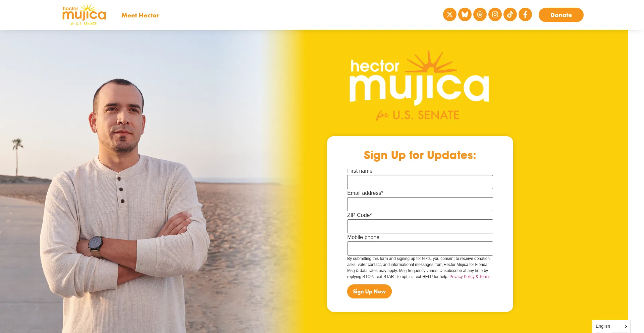This screenshot has width=644, height=333.
Task: Click the Sign Up for Updates heading
Action: point(420,155)
